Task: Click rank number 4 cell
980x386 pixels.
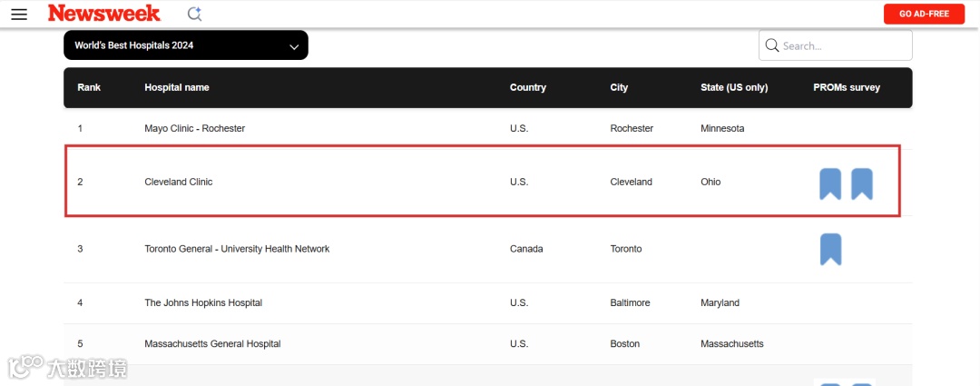Action: point(80,302)
